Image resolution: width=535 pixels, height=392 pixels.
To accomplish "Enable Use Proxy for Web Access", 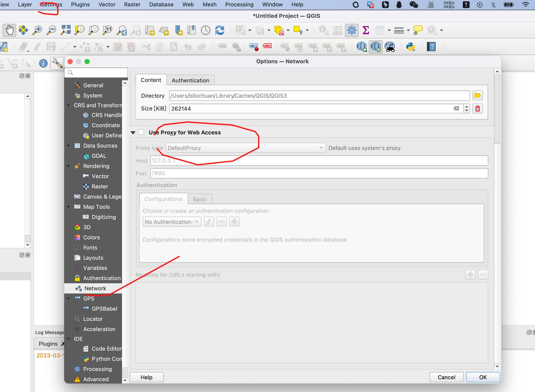I will (141, 132).
